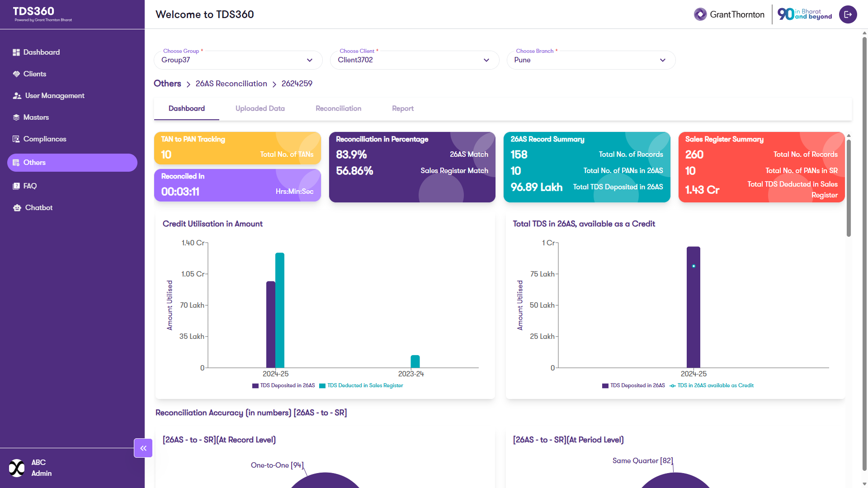Click the logout icon at top right

pyautogui.click(x=848, y=14)
